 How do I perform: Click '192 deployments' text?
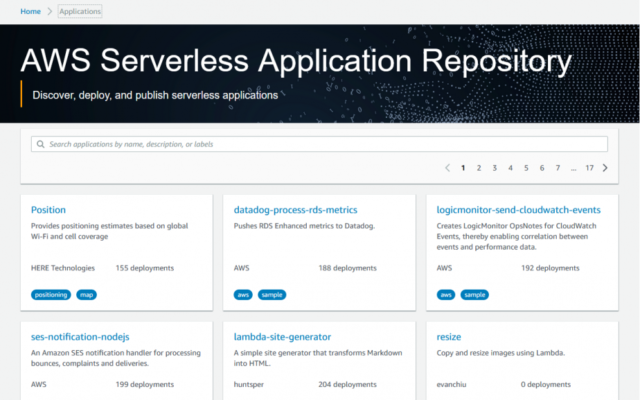(550, 268)
